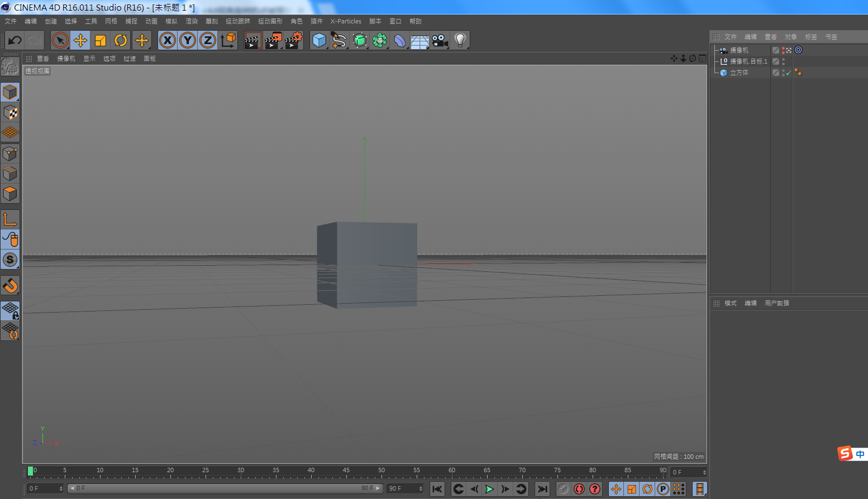Toggle 立方体 green enable checkmark
Image resolution: width=868 pixels, height=499 pixels.
click(789, 73)
